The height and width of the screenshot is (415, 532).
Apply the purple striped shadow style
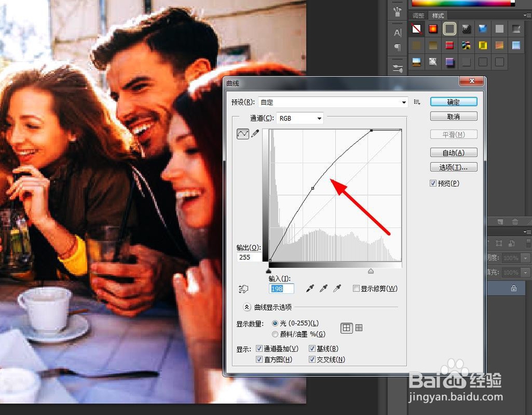click(450, 62)
